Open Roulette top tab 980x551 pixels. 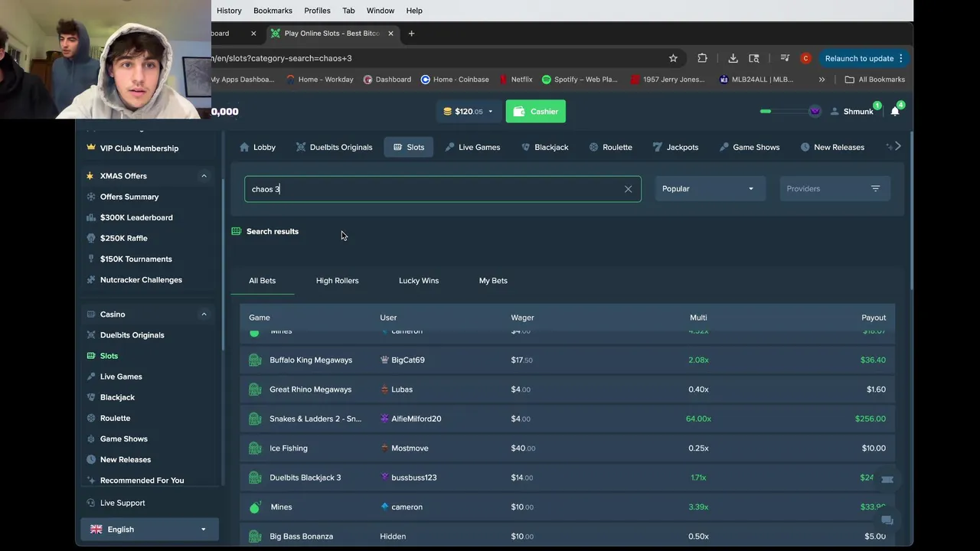click(x=610, y=147)
